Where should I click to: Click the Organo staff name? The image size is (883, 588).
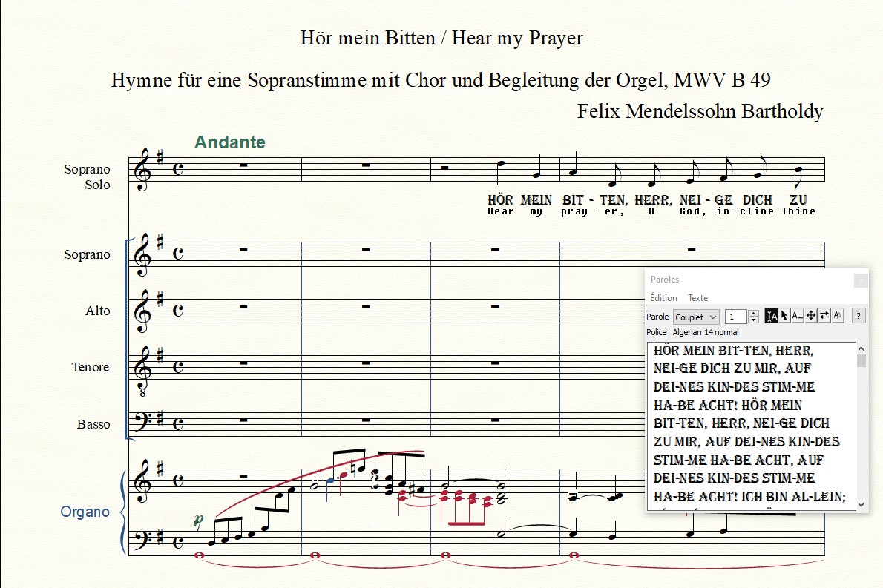pos(85,512)
